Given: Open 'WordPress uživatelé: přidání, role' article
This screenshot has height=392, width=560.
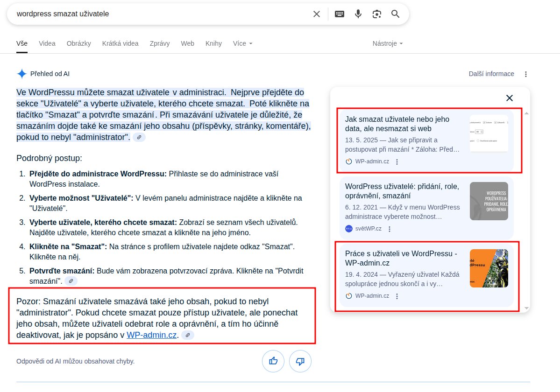Looking at the screenshot, I should [x=402, y=191].
